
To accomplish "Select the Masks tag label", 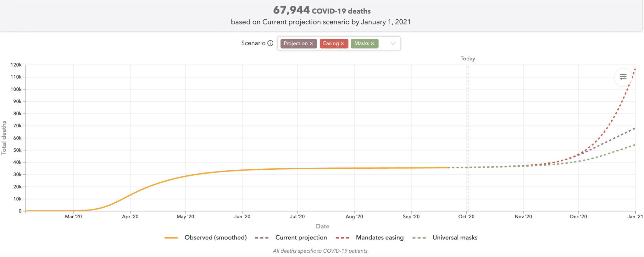I will 361,44.
